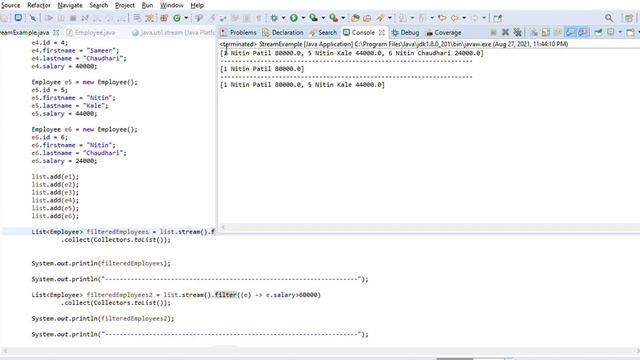The image size is (640, 360).
Task: Click the Resume debug icon
Action: pos(49,18)
